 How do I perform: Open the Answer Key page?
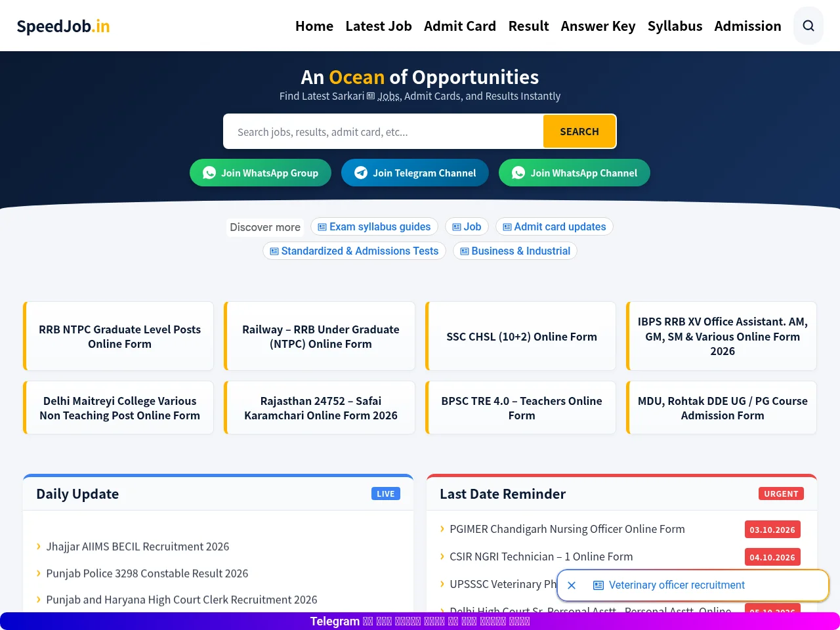pos(598,26)
